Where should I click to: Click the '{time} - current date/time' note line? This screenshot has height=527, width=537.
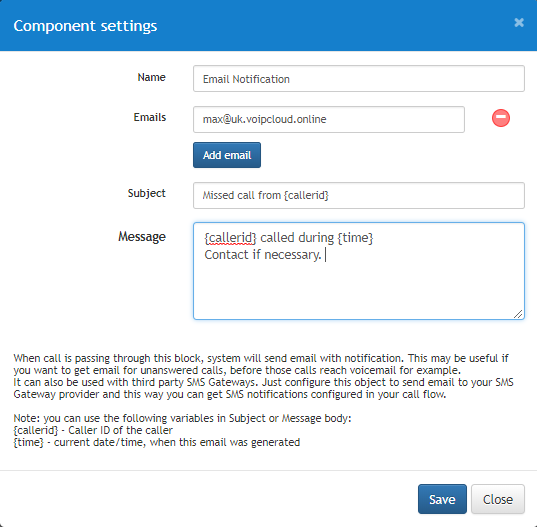(x=157, y=442)
